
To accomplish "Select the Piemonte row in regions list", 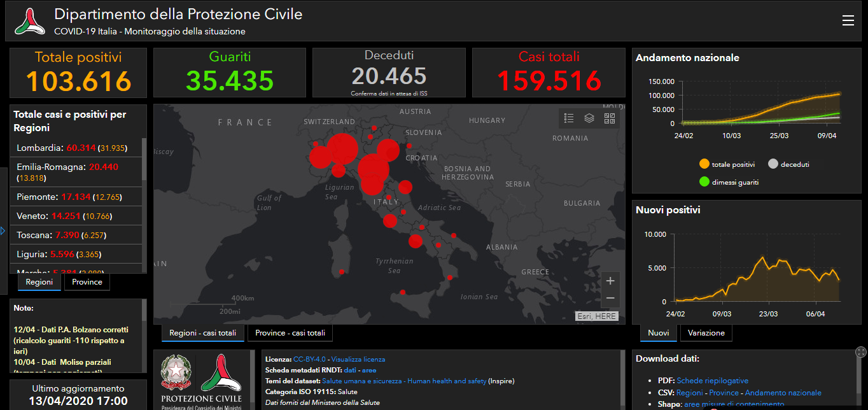I will [x=75, y=197].
